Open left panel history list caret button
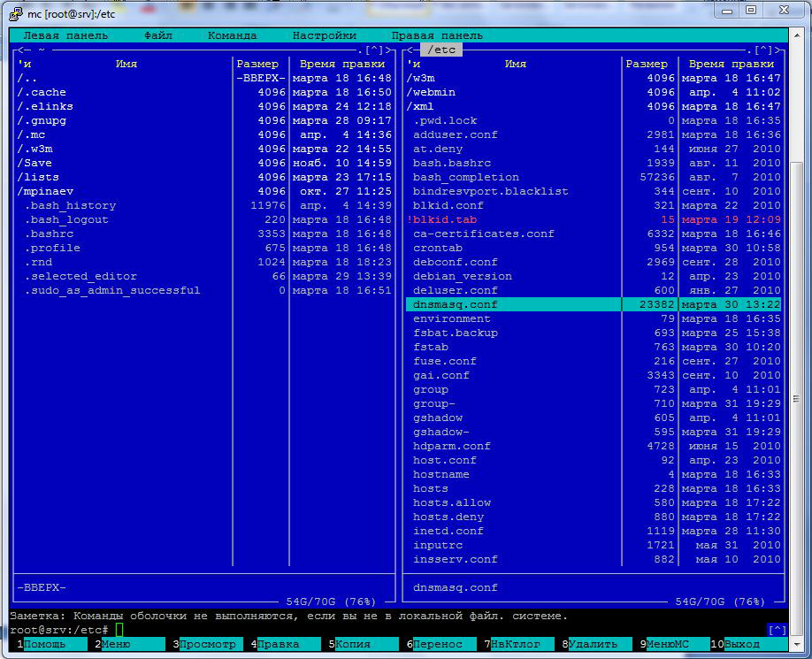This screenshot has width=812, height=659. click(375, 50)
